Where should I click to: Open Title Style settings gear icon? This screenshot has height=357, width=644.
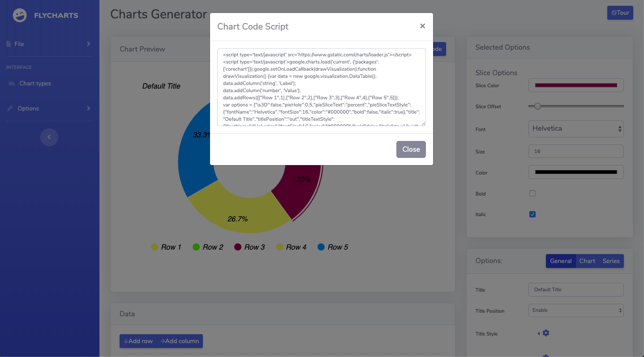[x=545, y=333]
